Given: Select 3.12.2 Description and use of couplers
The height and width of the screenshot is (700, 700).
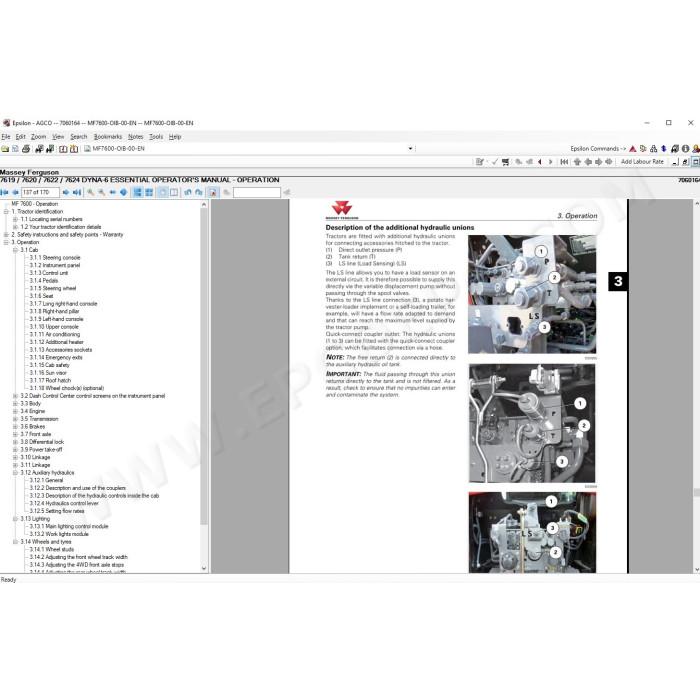Looking at the screenshot, I should [x=78, y=488].
